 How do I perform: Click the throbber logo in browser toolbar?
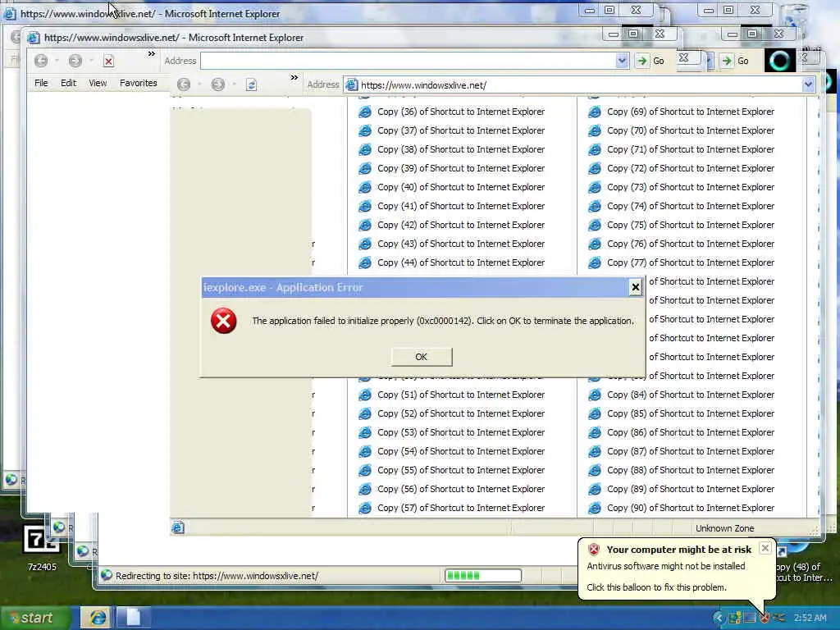[779, 61]
